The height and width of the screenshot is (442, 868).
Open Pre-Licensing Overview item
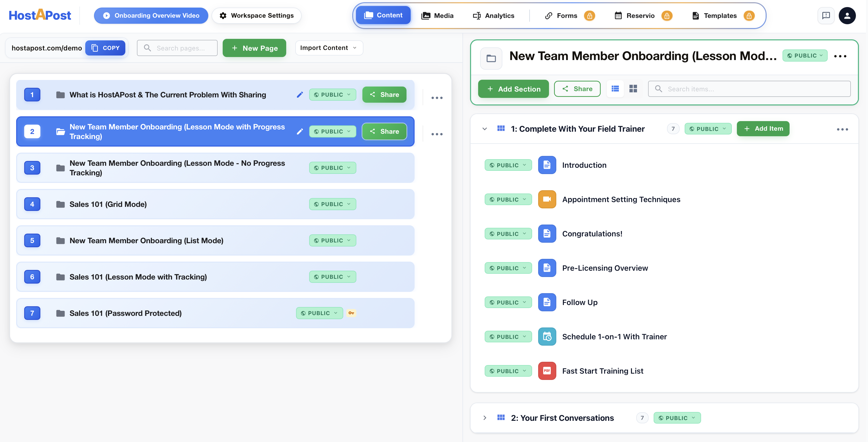click(x=605, y=268)
